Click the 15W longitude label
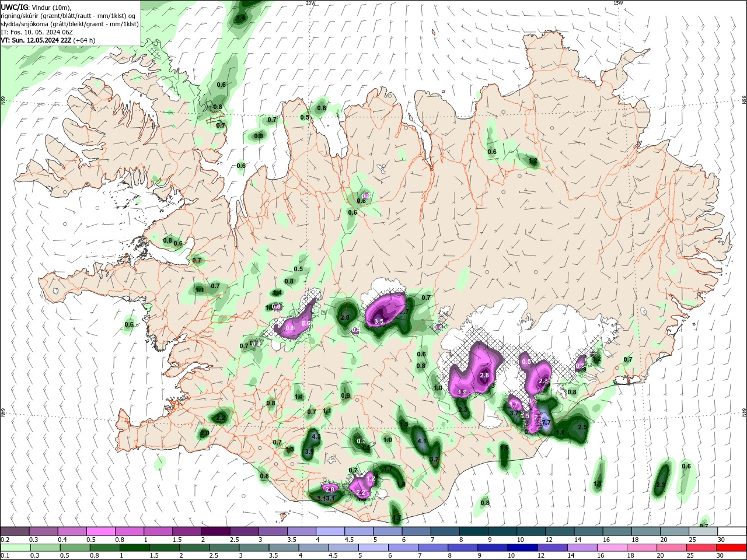This screenshot has width=747, height=560. [618, 3]
